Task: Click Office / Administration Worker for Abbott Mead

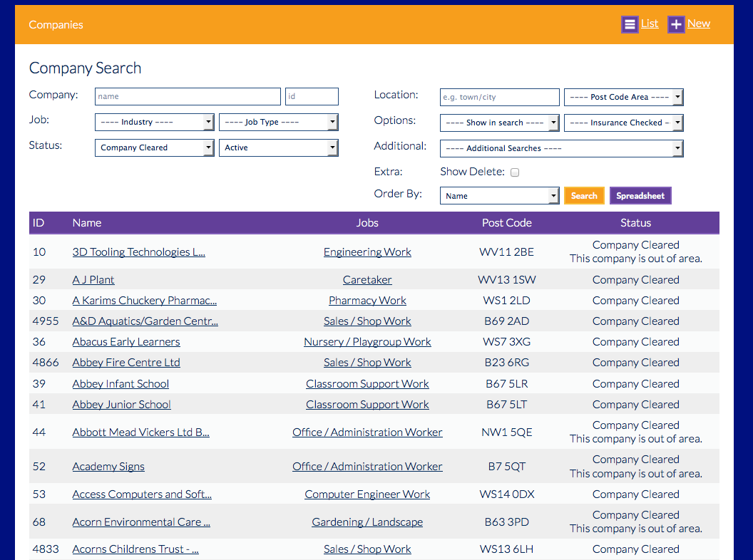Action: (x=367, y=432)
